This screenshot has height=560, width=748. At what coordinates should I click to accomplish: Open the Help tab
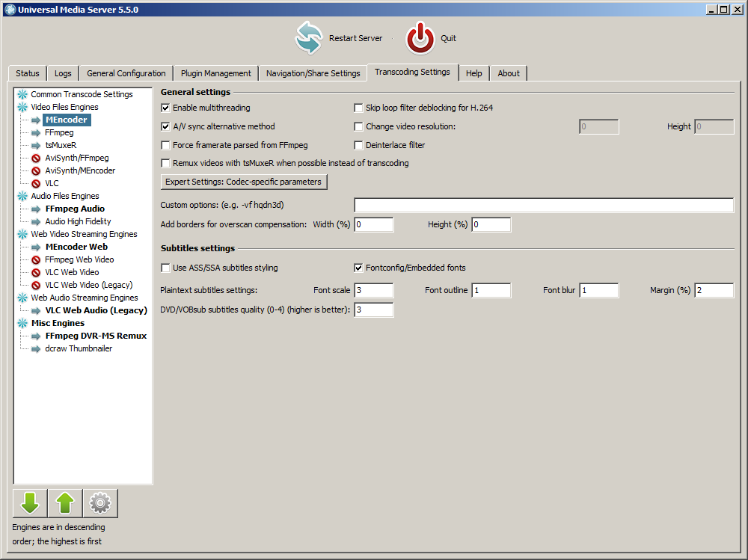(x=473, y=73)
